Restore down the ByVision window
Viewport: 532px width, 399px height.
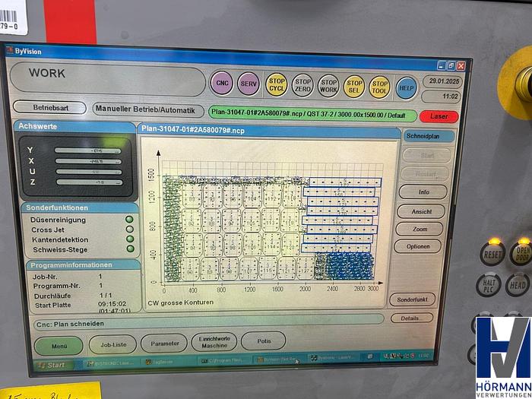tap(451, 65)
